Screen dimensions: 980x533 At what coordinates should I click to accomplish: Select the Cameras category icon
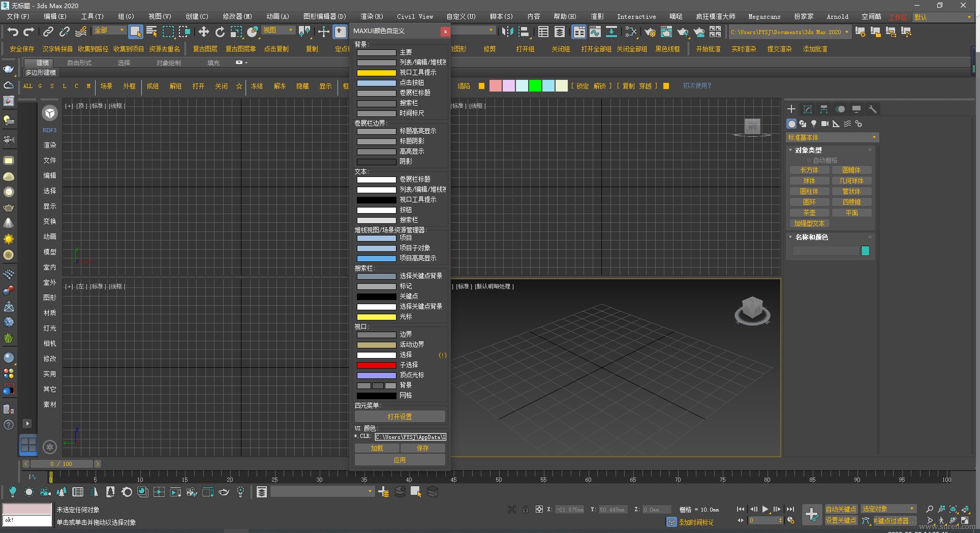click(824, 124)
